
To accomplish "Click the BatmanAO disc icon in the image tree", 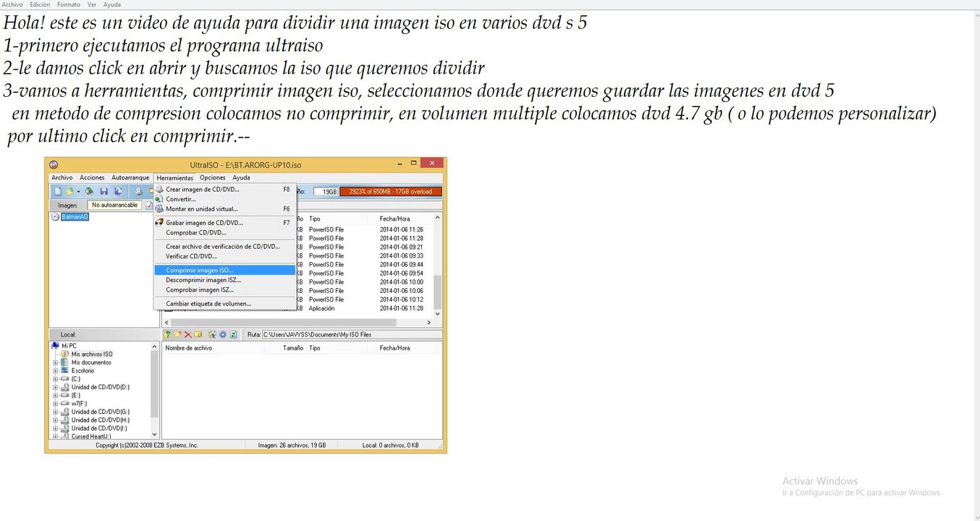I will 55,216.
